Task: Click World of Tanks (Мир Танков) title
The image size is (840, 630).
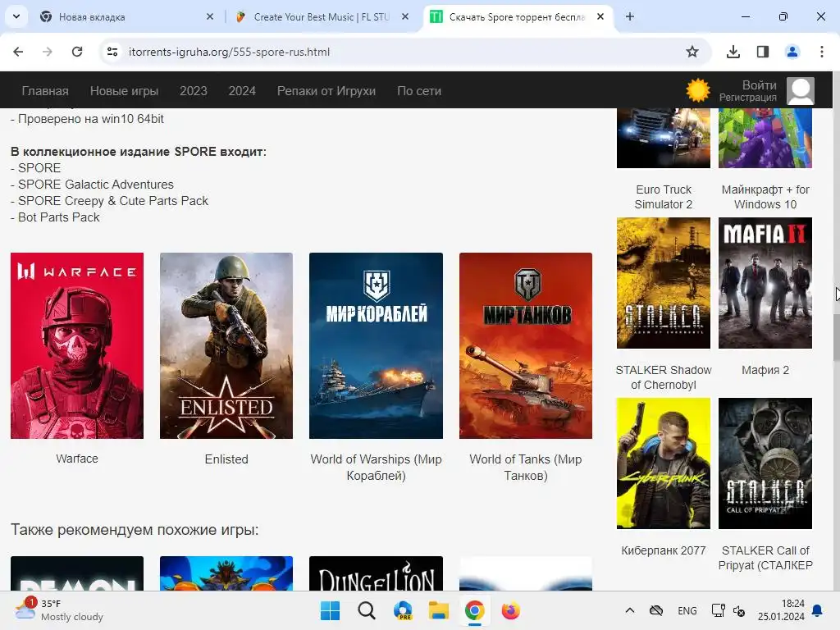Action: [526, 467]
